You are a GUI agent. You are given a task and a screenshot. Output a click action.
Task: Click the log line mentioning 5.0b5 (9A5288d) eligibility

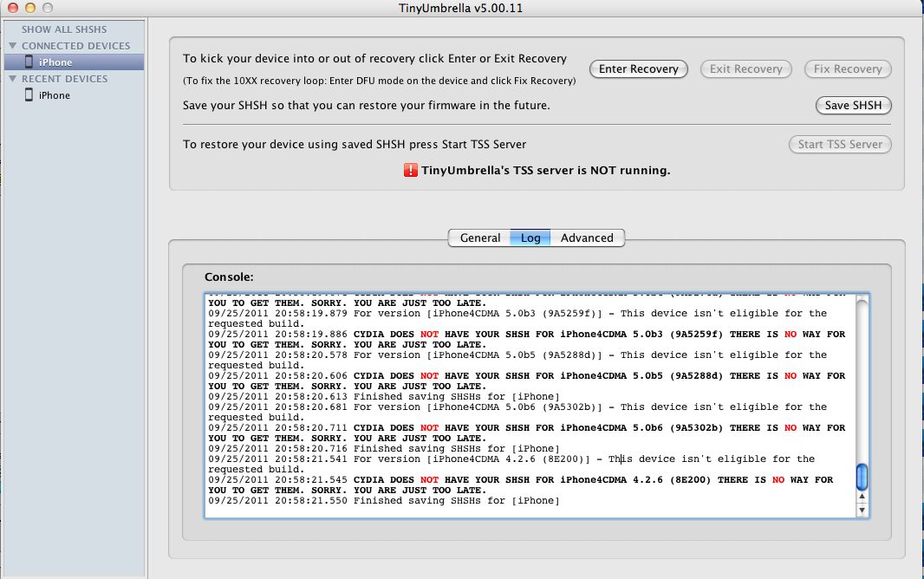(517, 360)
